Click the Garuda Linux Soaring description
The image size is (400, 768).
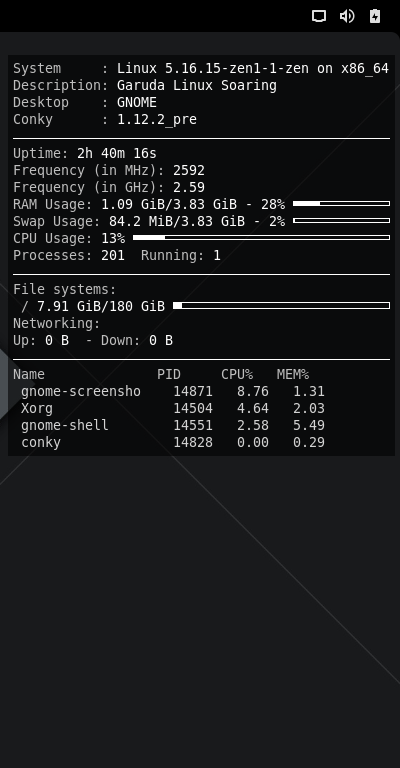[197, 85]
